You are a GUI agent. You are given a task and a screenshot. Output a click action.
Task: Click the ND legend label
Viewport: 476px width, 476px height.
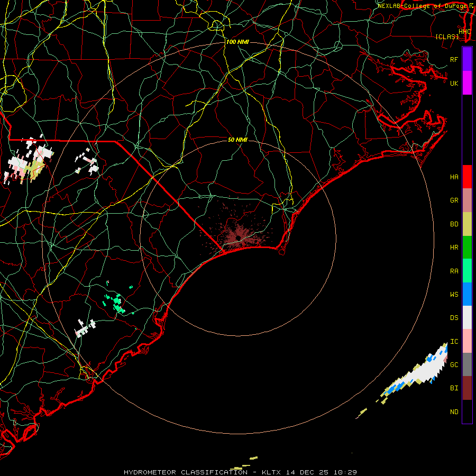(454, 412)
